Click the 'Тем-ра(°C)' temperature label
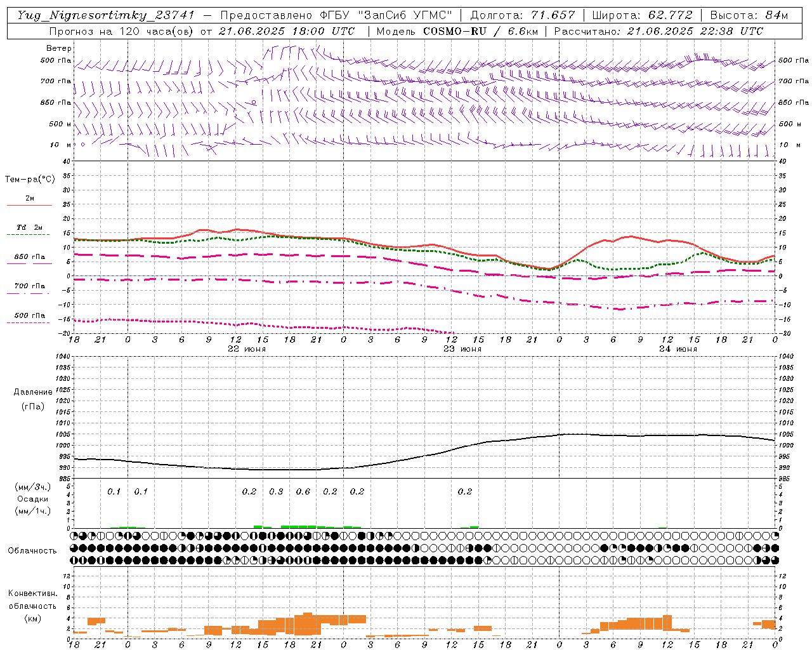 tap(30, 180)
